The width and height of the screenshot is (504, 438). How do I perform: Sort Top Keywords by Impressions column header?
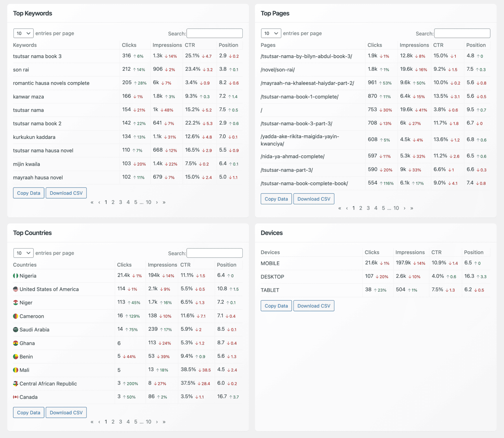(x=167, y=45)
